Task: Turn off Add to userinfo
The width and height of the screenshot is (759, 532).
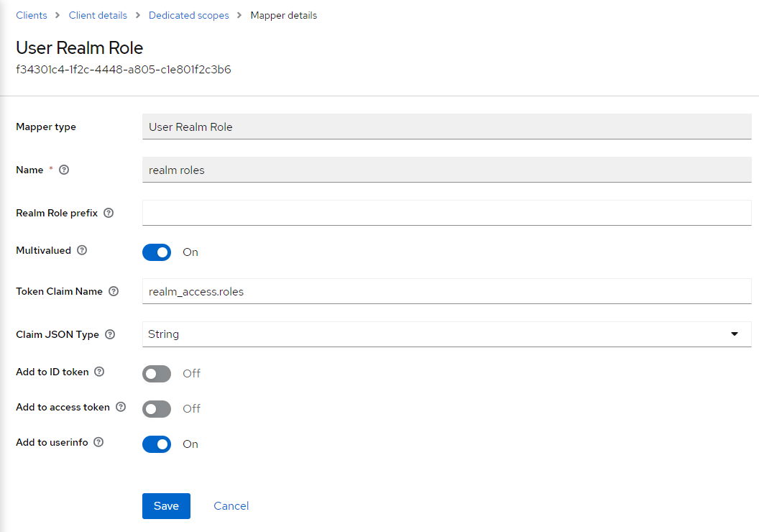Action: point(157,444)
